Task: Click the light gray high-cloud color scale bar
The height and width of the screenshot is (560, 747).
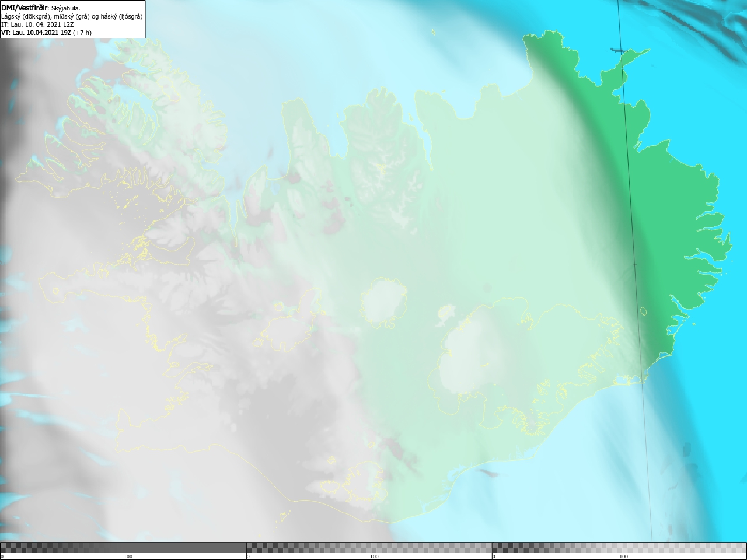Action: (x=619, y=547)
